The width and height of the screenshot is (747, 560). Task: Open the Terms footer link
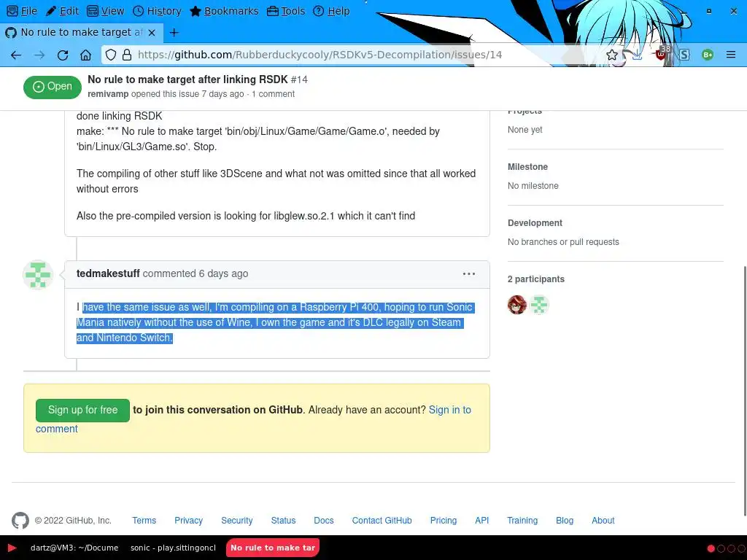(x=144, y=521)
